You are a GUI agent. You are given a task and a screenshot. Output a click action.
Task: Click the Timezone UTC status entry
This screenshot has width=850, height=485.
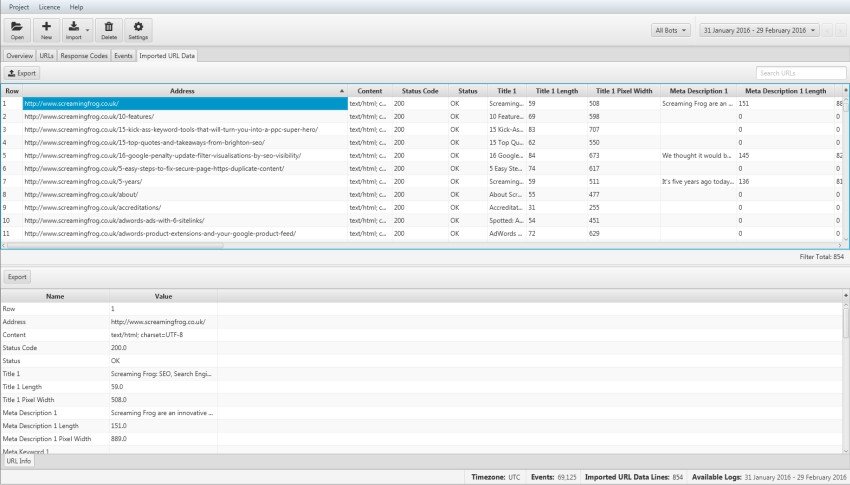pyautogui.click(x=495, y=477)
